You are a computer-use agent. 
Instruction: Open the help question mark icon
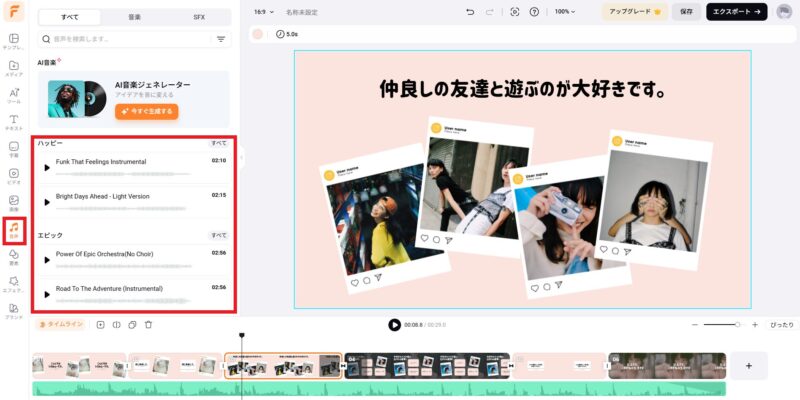[535, 12]
